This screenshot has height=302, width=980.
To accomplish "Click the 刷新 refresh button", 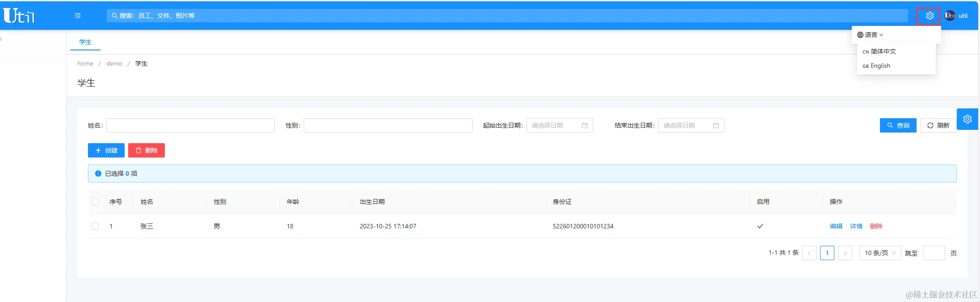I will (x=938, y=125).
